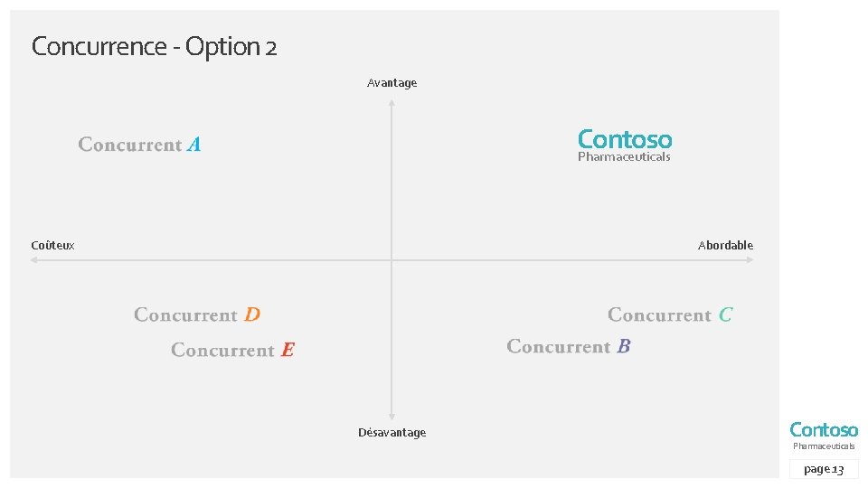Select the "Concurrent E" label
868x488 pixels.
click(233, 351)
